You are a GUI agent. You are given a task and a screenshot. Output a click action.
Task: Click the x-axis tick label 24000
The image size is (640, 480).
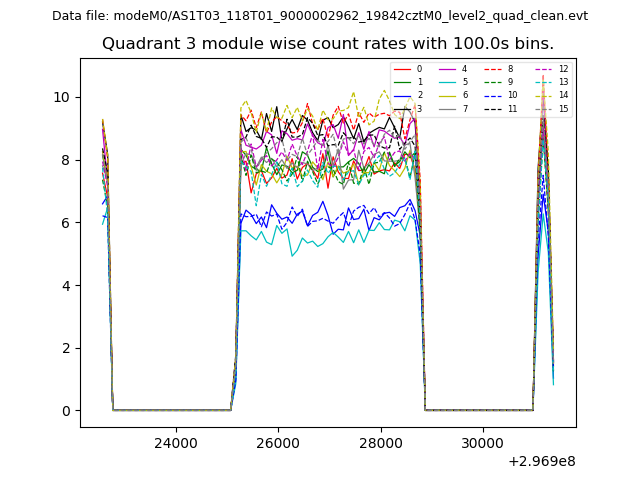(x=175, y=442)
